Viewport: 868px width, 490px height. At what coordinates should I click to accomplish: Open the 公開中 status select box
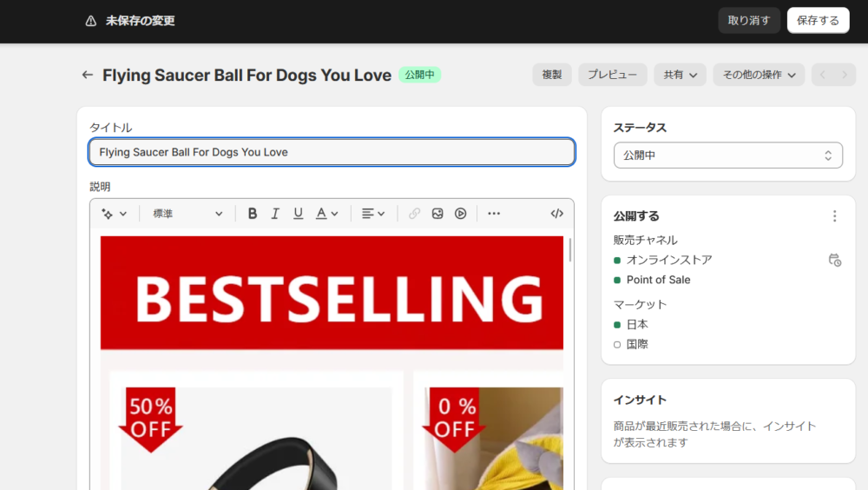[x=727, y=156]
